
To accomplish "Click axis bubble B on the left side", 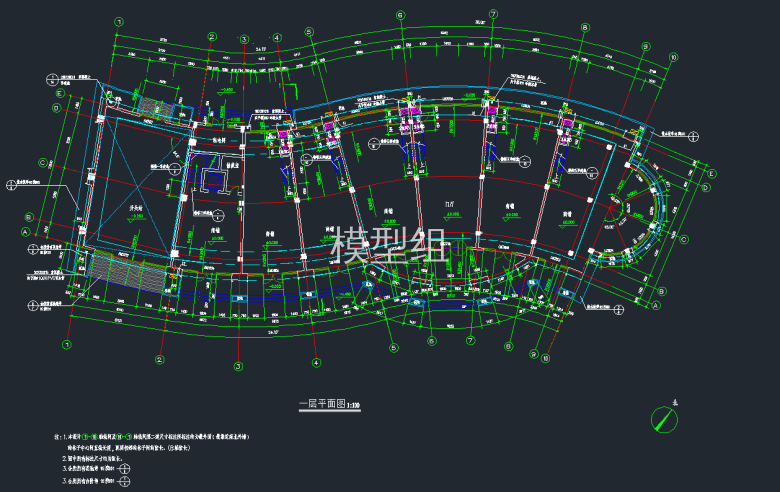I will (29, 217).
